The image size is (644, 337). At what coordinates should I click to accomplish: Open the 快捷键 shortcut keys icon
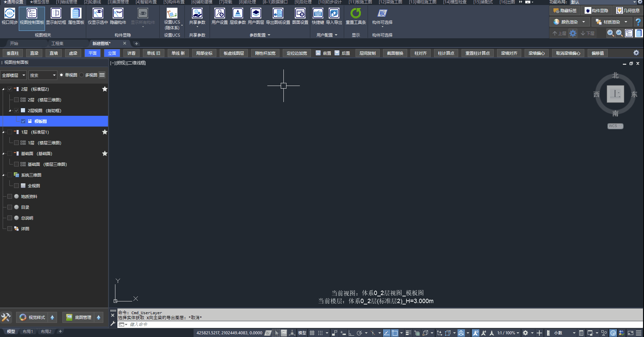tap(318, 16)
